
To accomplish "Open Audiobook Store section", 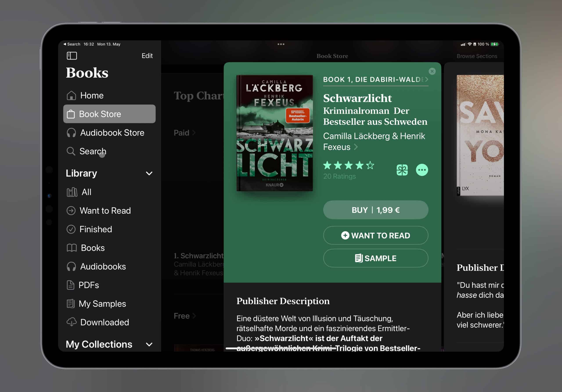I will click(x=109, y=133).
